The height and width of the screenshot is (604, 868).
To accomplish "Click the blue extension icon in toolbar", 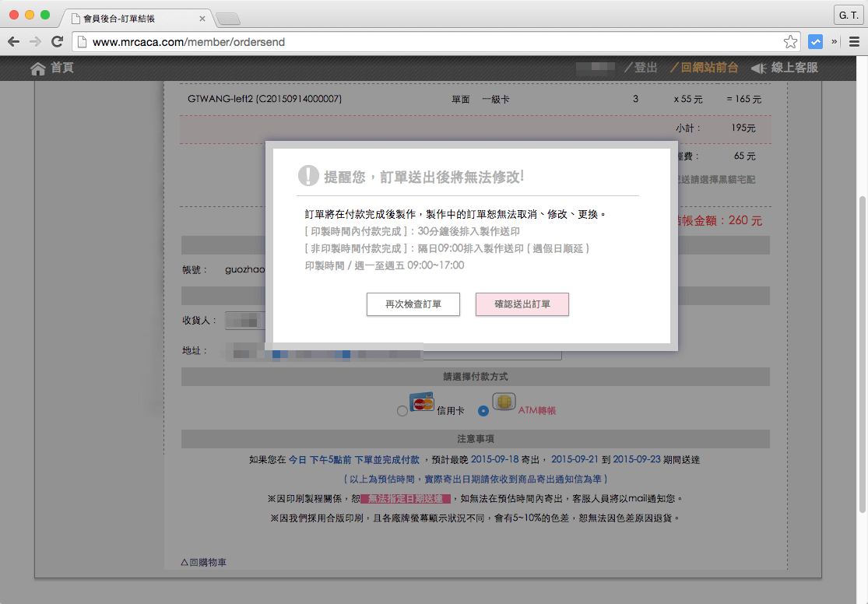I will [x=815, y=42].
